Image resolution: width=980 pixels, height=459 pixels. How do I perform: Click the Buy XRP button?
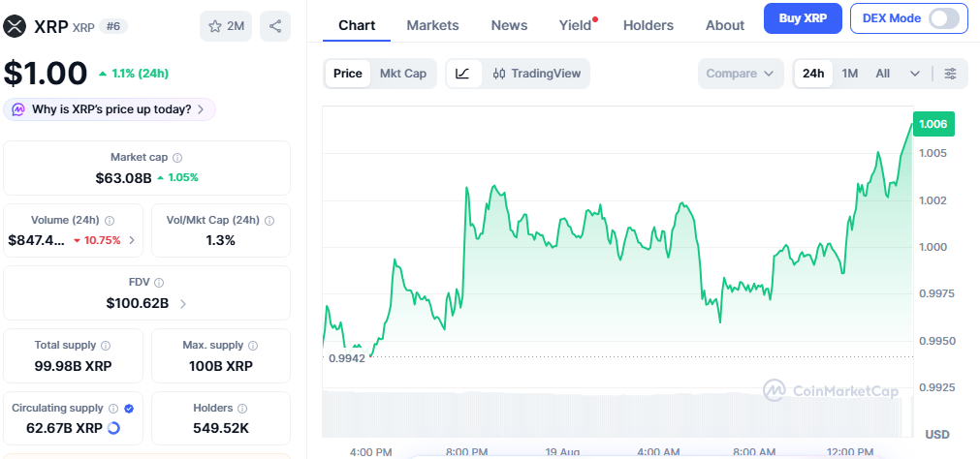[804, 18]
